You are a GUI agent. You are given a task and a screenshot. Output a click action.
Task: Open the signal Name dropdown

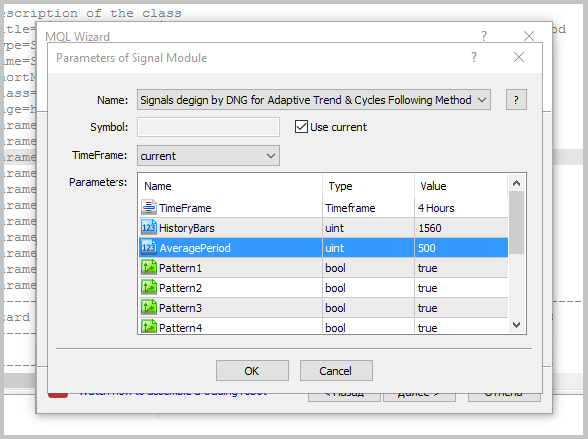314,100
